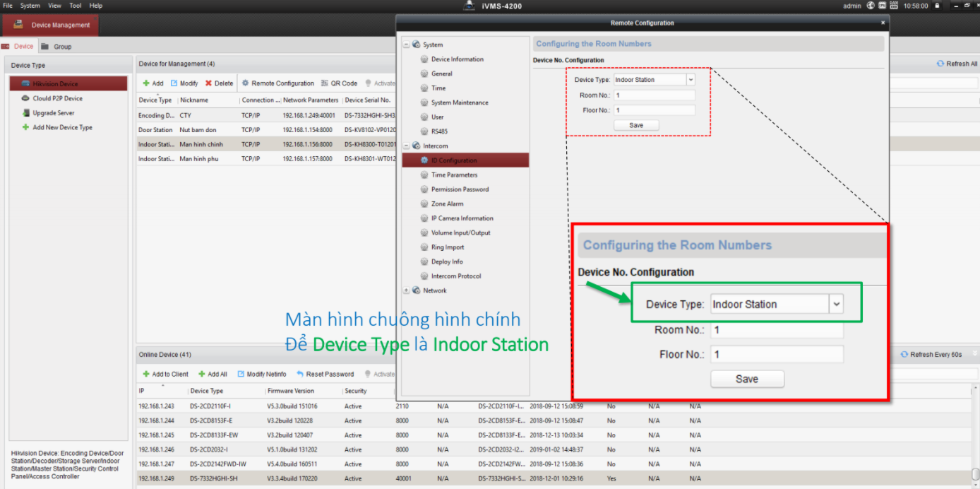Click the Reset Password icon

tap(301, 374)
